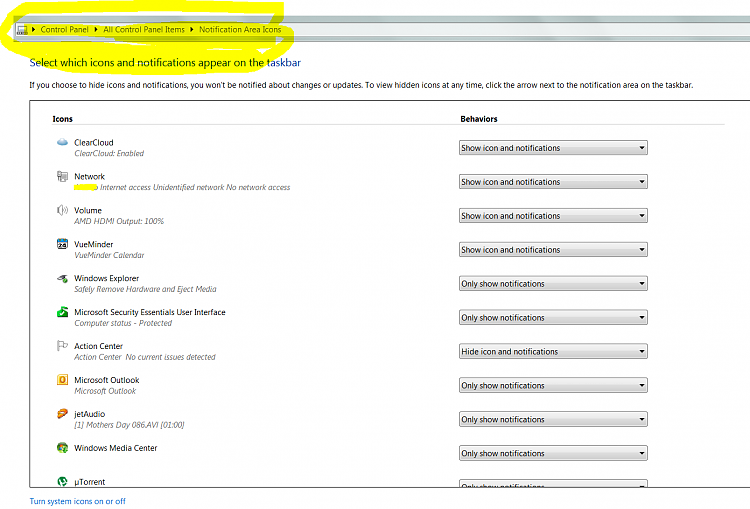Image resolution: width=750 pixels, height=509 pixels.
Task: Click the Behaviors column header
Action: (x=479, y=119)
